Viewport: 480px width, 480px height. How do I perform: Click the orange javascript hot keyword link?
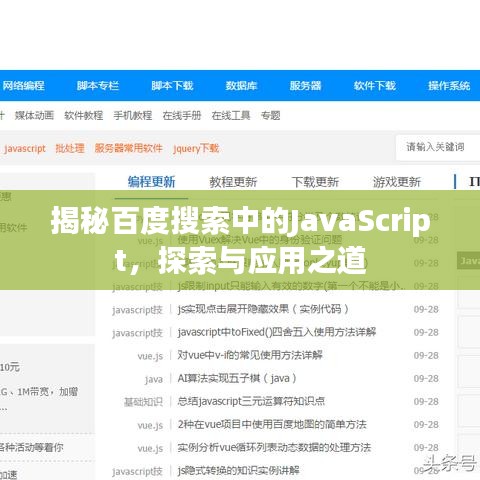pyautogui.click(x=25, y=148)
